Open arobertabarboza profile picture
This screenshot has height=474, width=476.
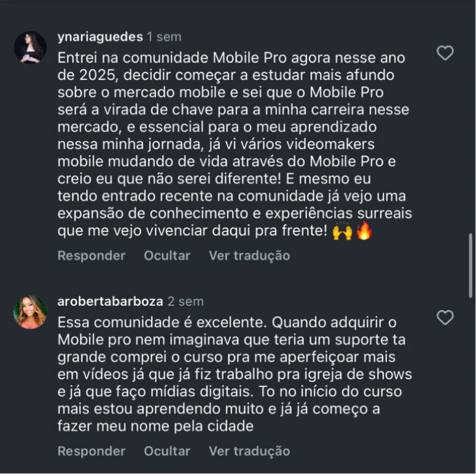30,312
